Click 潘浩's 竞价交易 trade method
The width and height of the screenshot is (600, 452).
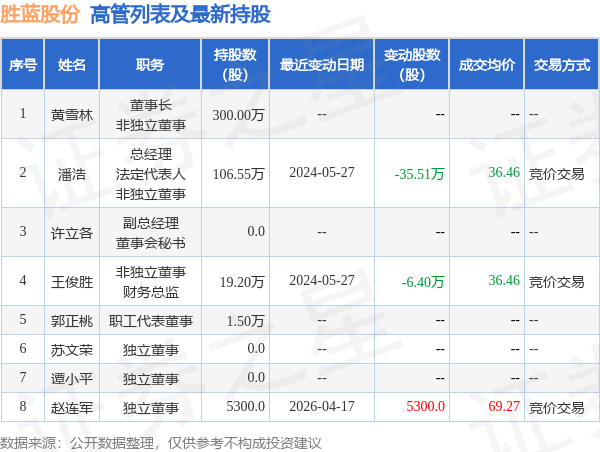tap(556, 174)
